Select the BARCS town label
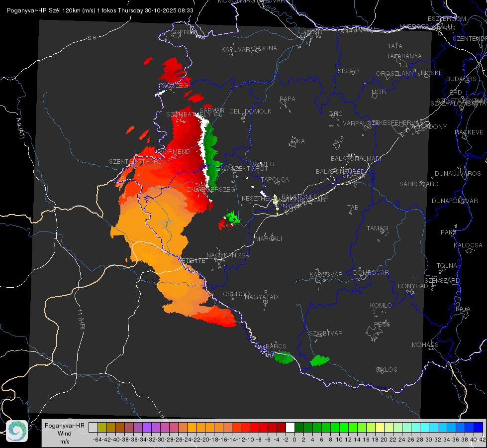487x448 pixels. click(x=276, y=346)
